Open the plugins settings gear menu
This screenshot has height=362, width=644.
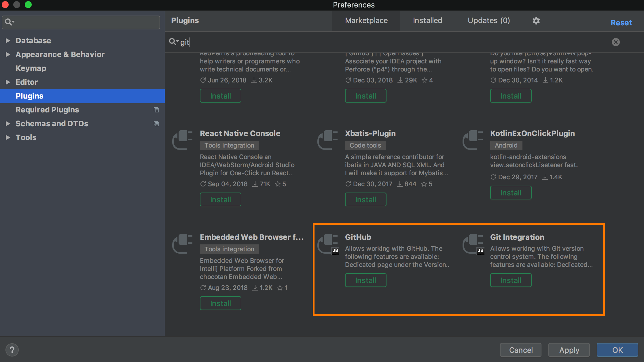pos(536,21)
